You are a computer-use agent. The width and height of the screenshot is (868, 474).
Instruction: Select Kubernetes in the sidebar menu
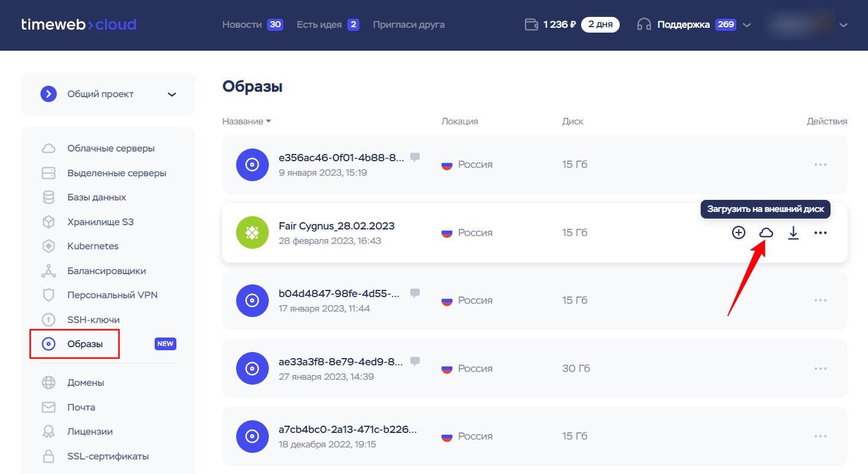click(93, 246)
